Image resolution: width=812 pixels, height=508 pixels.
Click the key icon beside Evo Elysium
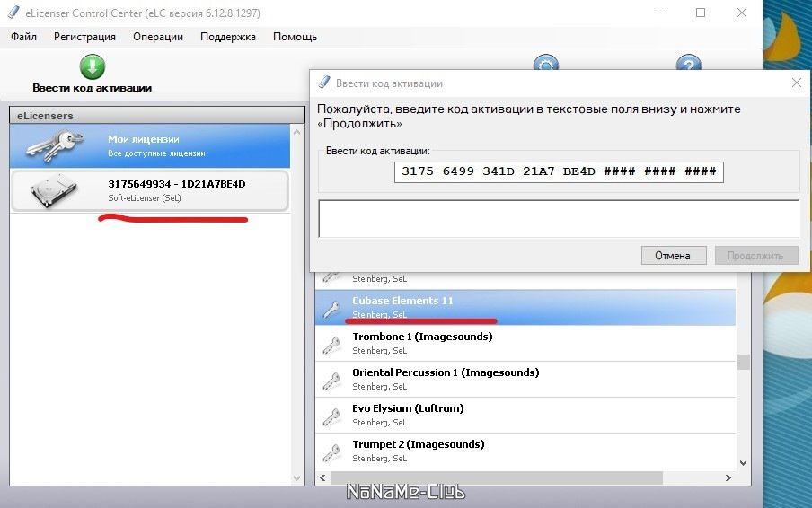click(331, 417)
